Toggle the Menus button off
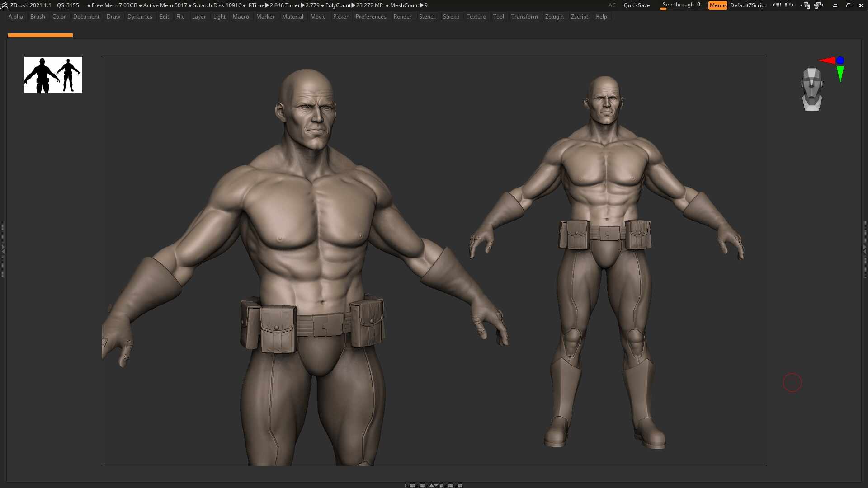Viewport: 868px width, 488px height. click(x=717, y=5)
